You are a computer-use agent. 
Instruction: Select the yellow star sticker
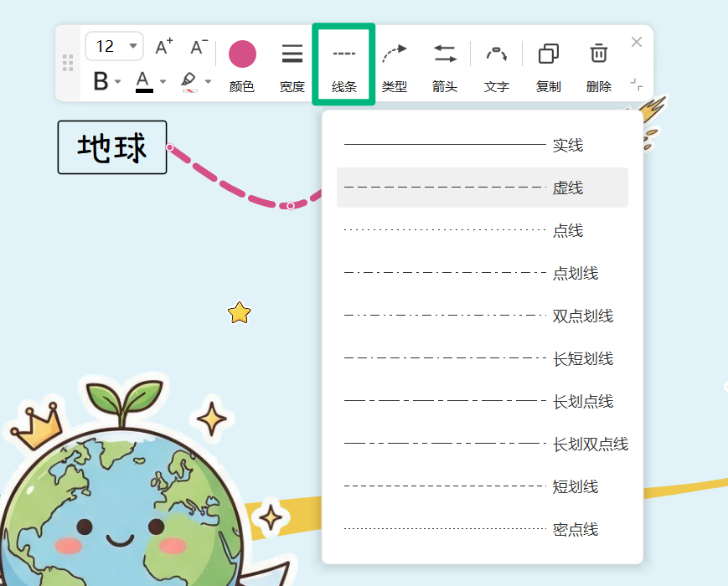point(240,312)
